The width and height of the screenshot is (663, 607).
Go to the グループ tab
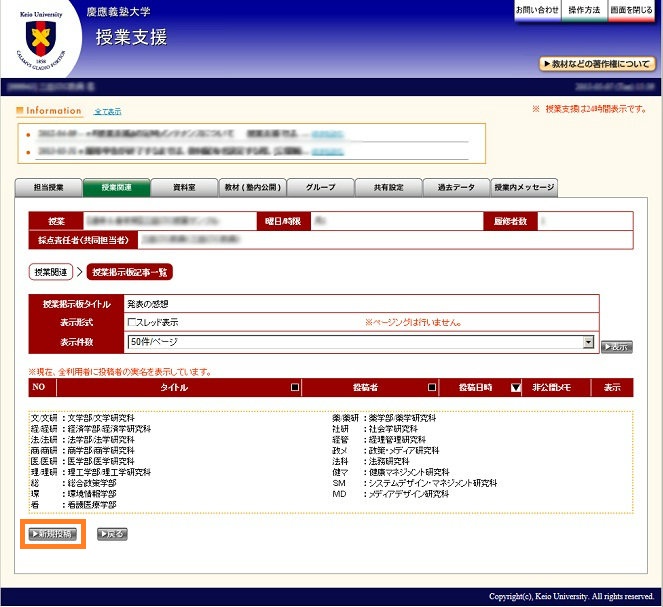coord(320,187)
